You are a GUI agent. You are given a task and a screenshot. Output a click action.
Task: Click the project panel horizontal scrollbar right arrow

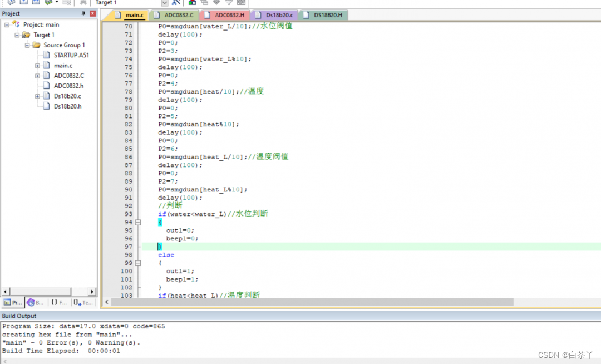tap(93, 292)
